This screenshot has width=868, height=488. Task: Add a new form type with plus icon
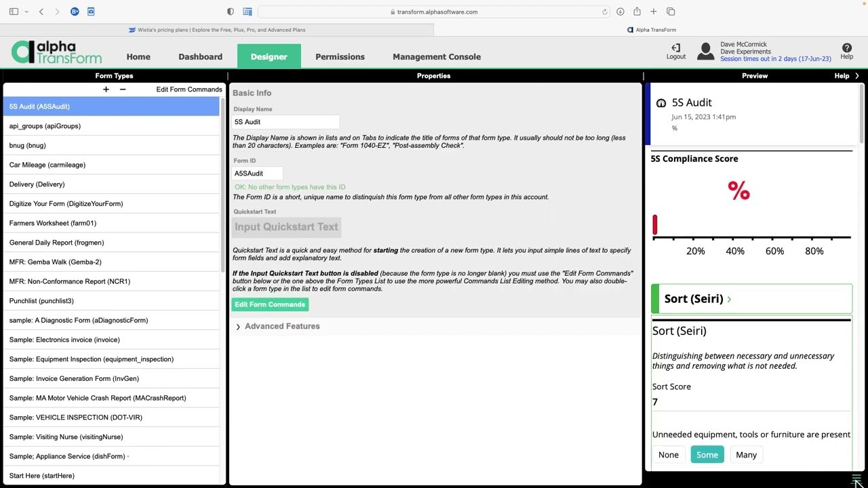(x=106, y=89)
